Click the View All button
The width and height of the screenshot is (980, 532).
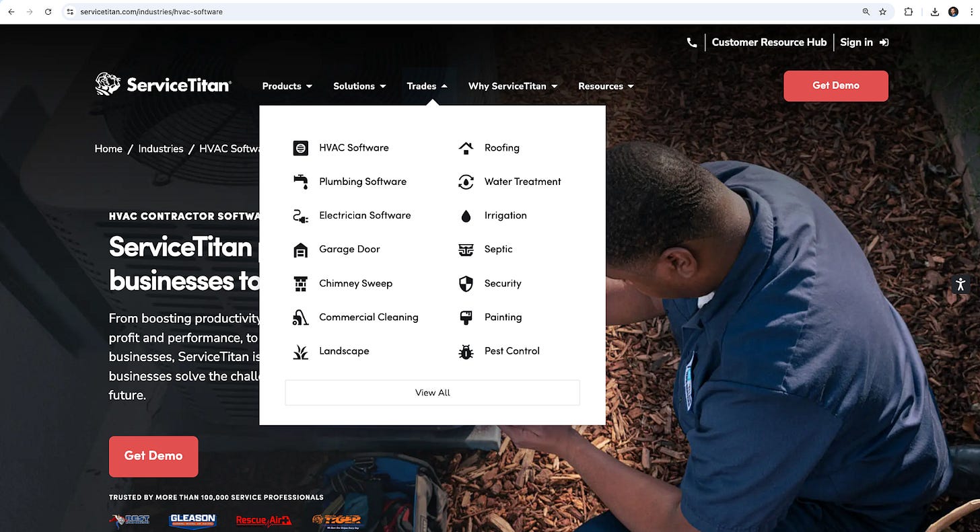tap(432, 393)
